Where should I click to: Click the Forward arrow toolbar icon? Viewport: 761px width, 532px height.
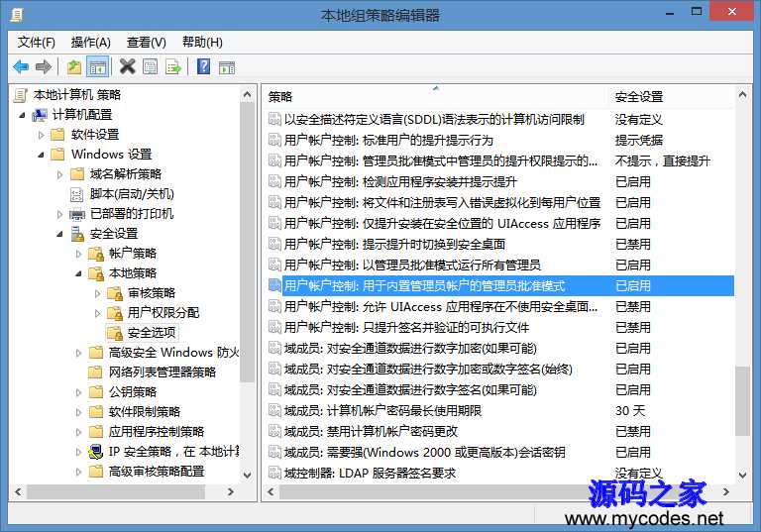[44, 67]
